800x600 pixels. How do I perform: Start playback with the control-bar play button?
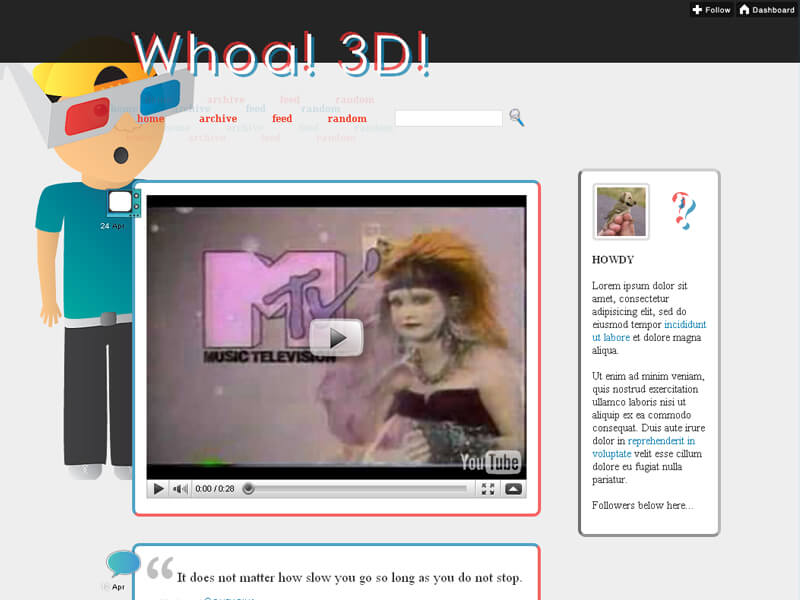click(x=158, y=489)
